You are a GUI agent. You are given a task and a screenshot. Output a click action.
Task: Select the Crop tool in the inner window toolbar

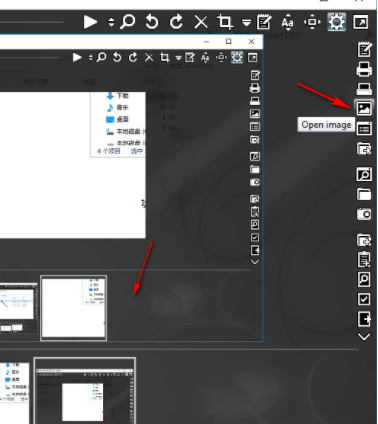pyautogui.click(x=164, y=57)
